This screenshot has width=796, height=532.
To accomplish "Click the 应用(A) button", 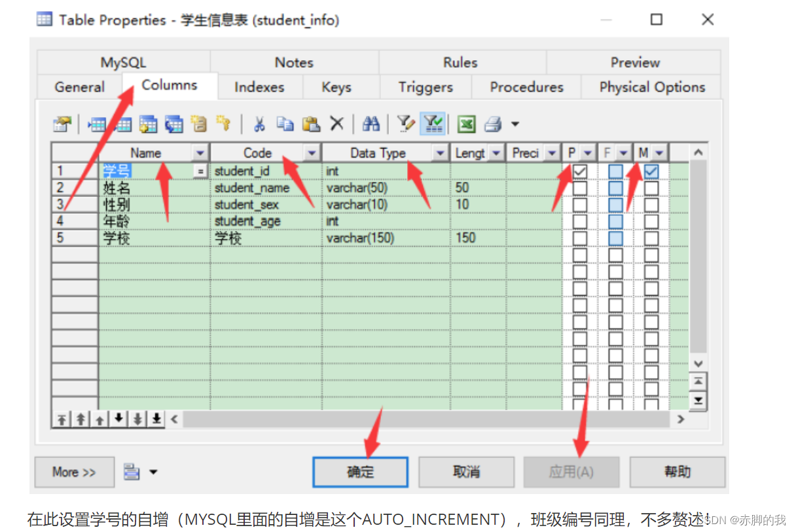I will point(571,472).
